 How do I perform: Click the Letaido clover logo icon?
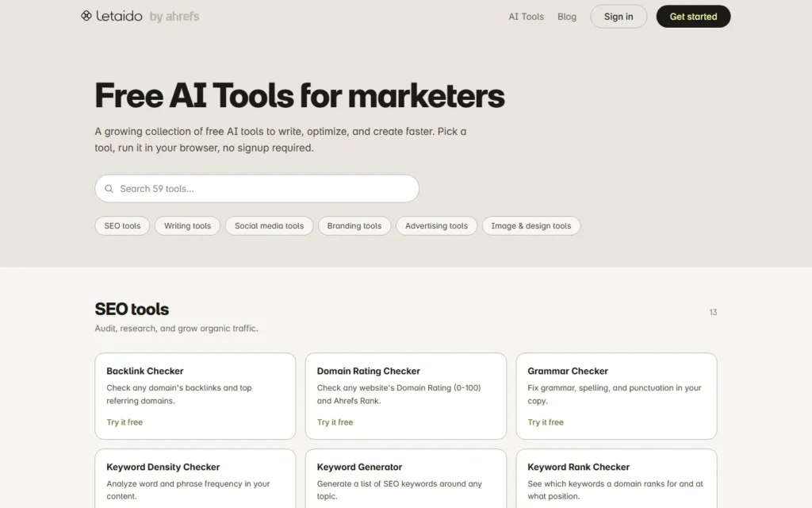click(x=86, y=16)
